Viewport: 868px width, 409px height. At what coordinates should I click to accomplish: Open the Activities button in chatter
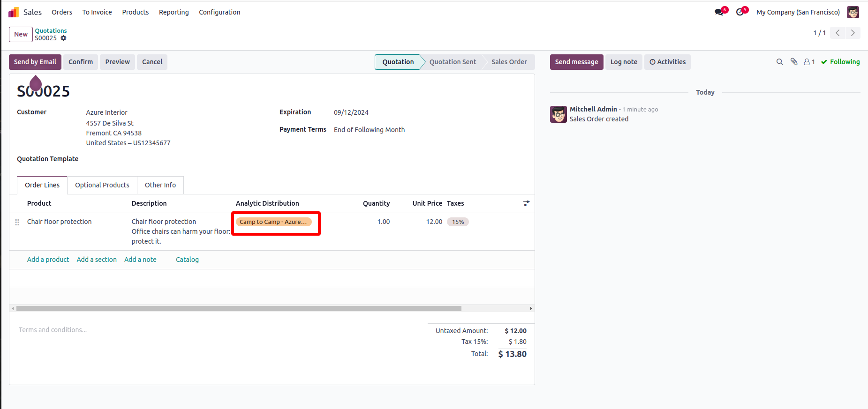[x=668, y=62]
